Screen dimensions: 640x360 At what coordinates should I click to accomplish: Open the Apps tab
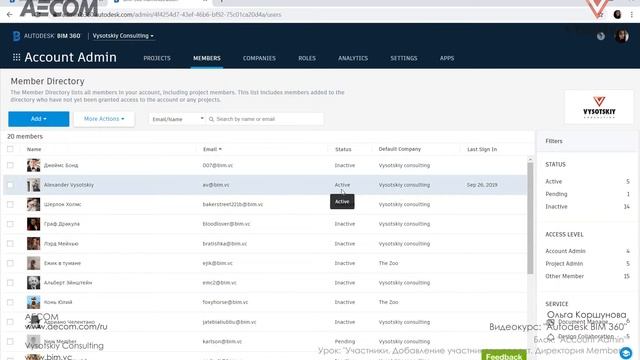pos(447,58)
